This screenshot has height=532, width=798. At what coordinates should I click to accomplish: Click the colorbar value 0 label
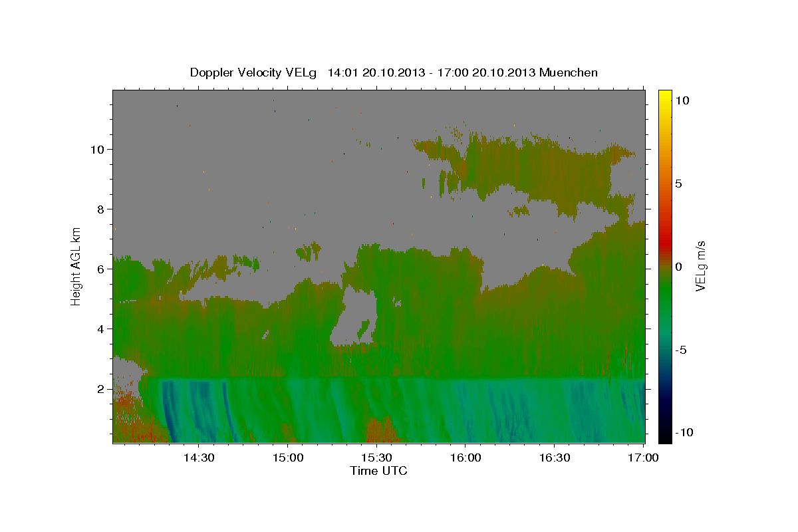click(678, 267)
